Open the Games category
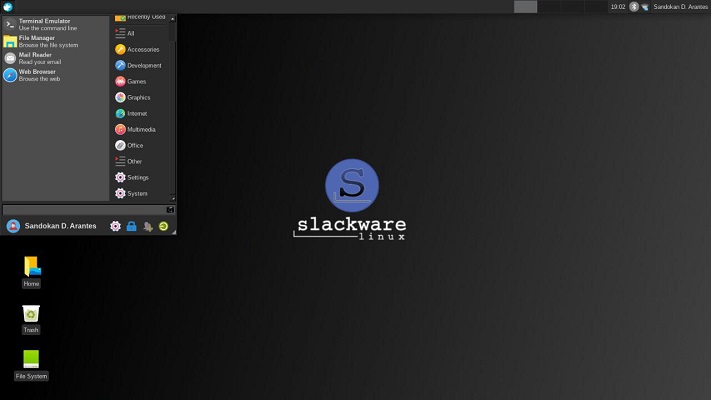The width and height of the screenshot is (711, 400). coord(141,81)
